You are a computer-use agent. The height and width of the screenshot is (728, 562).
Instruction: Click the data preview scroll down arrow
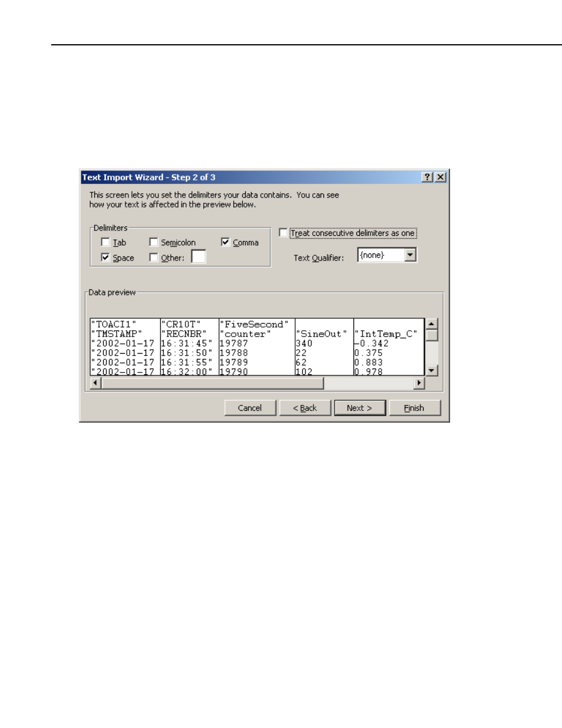pyautogui.click(x=432, y=370)
